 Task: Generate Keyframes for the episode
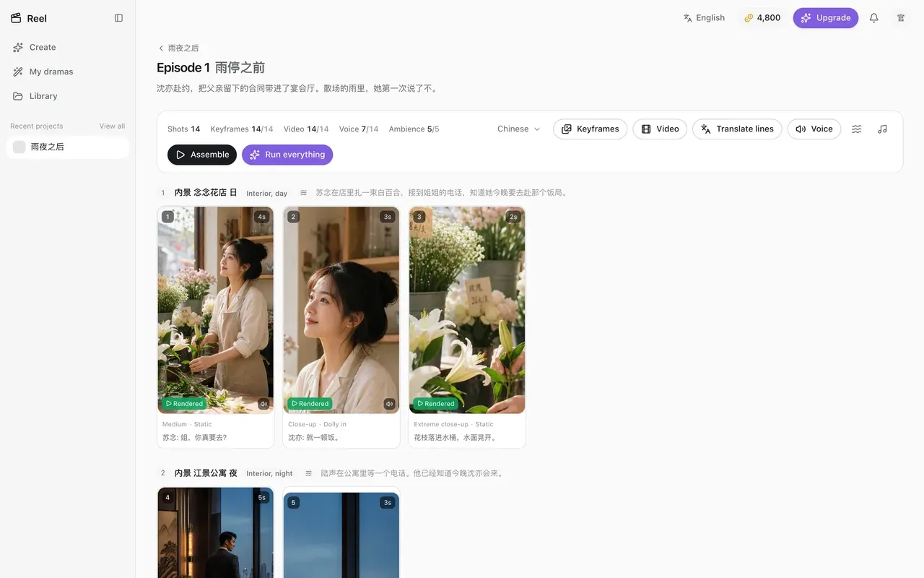click(590, 129)
